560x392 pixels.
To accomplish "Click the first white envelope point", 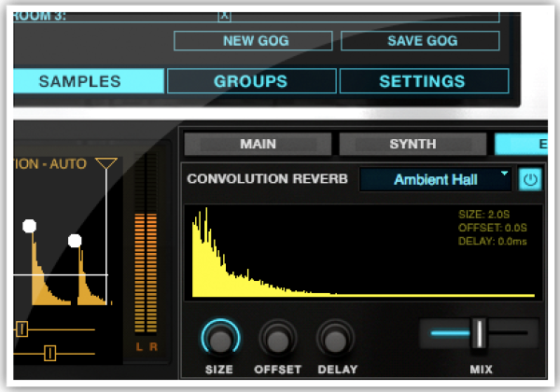I will pos(29,226).
